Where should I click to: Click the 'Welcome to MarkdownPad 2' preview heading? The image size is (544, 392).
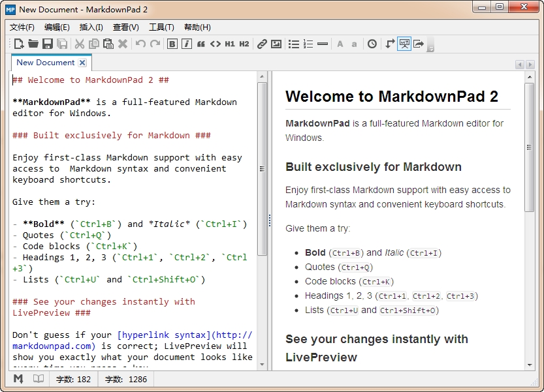392,97
